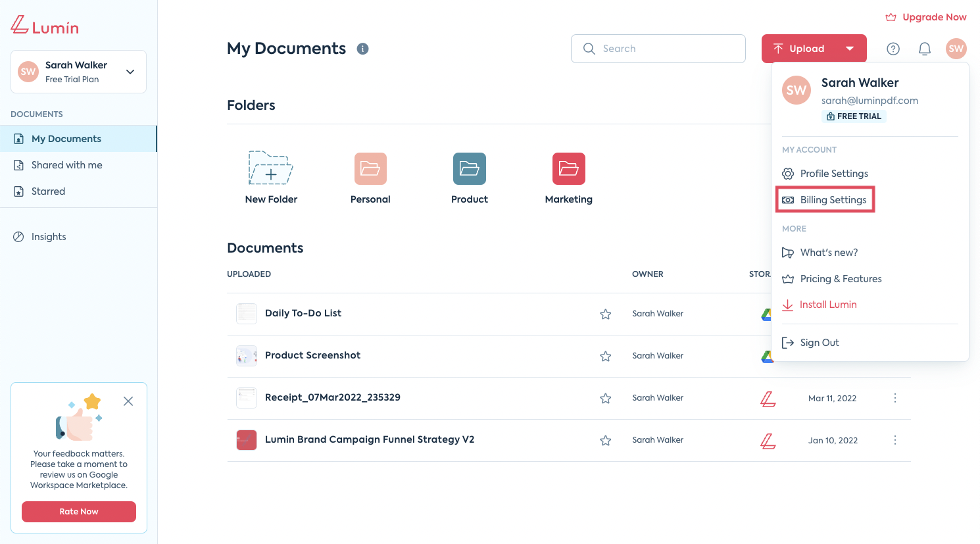This screenshot has width=980, height=544.
Task: Open Pricing & Features in the account menu
Action: (831, 279)
